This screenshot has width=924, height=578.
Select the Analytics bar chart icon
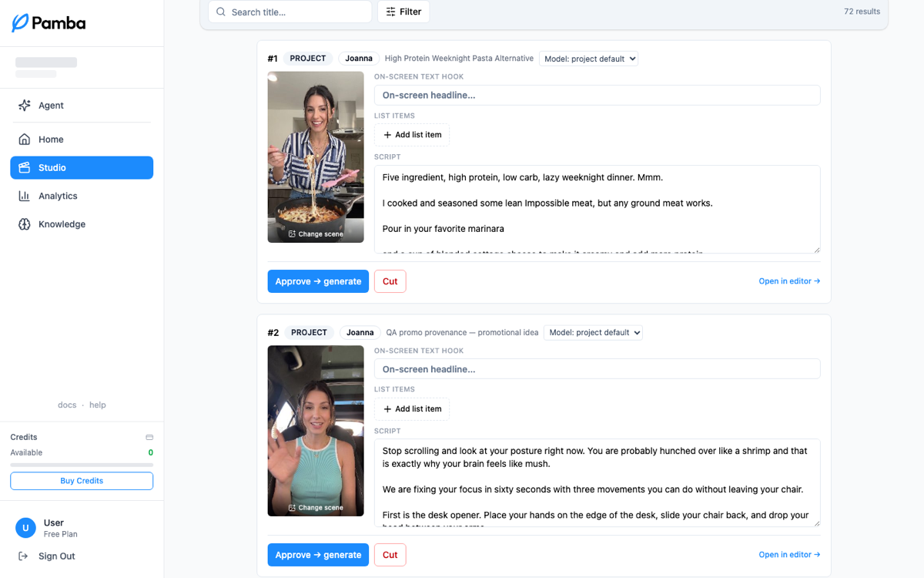tap(24, 196)
